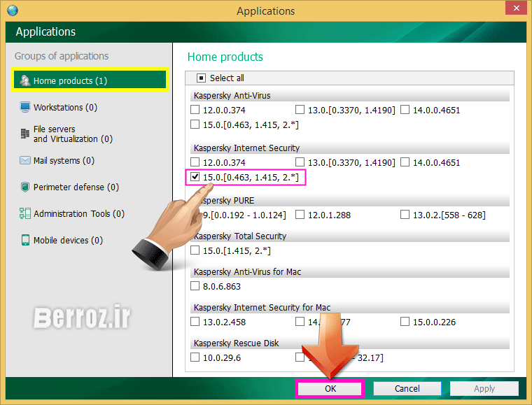Screen dimensions: 532x405
Task: Click the Groups of applications label
Action: (x=62, y=56)
